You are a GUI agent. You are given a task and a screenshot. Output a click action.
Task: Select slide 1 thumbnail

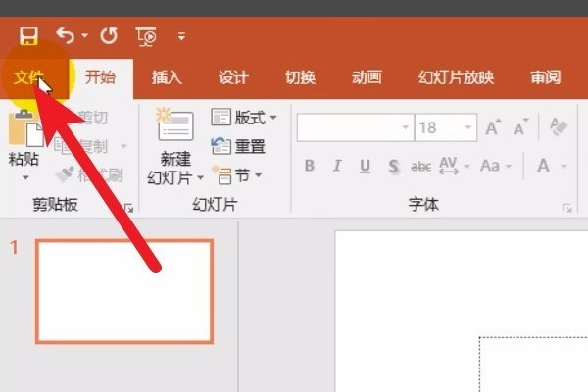(124, 291)
